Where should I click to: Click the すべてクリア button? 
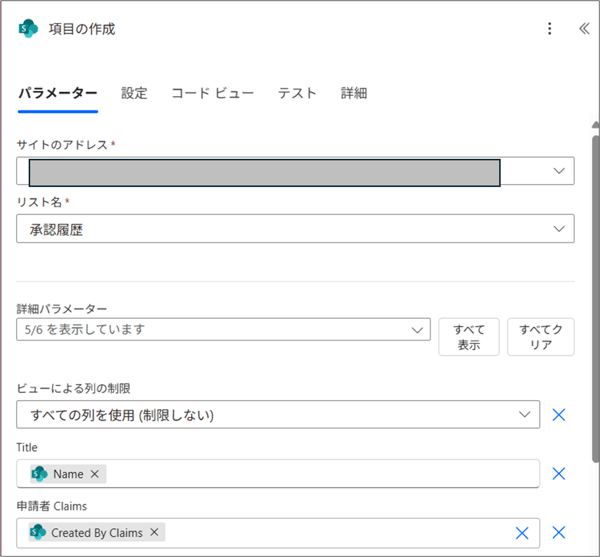pos(541,337)
